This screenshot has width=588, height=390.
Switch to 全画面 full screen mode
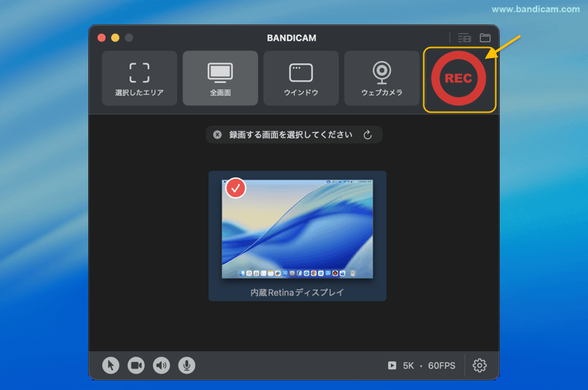click(220, 78)
